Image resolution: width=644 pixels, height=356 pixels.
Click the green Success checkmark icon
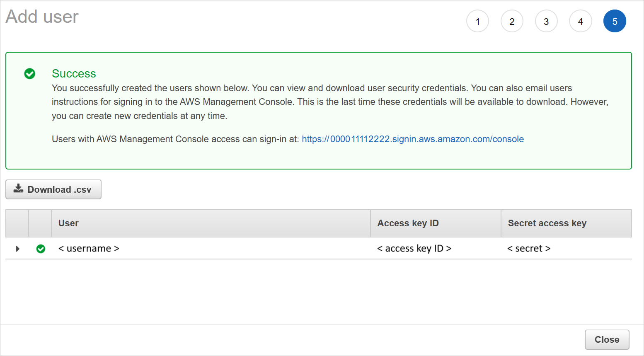[29, 74]
